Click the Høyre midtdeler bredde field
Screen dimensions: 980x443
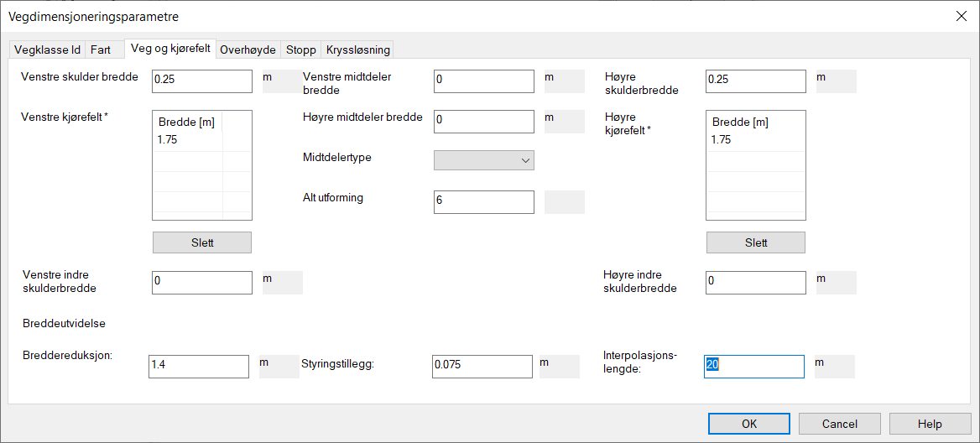pos(483,121)
